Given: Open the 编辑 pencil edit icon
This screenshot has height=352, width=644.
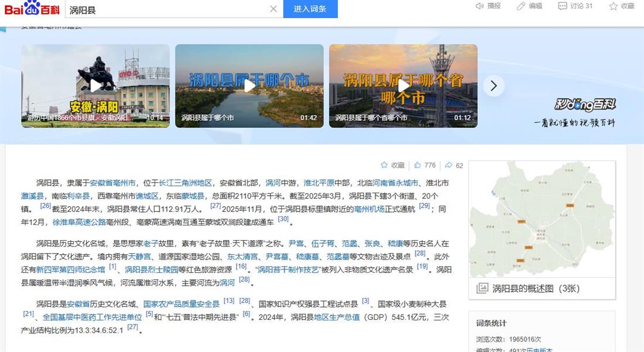Looking at the screenshot, I should pos(521,6).
